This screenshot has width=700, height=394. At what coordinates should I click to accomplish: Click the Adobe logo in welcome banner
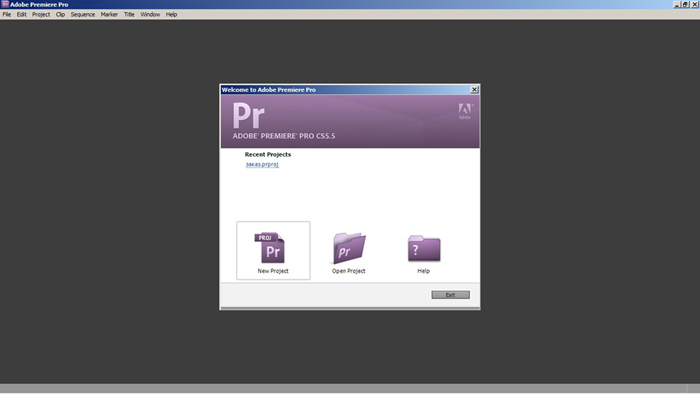pyautogui.click(x=465, y=111)
